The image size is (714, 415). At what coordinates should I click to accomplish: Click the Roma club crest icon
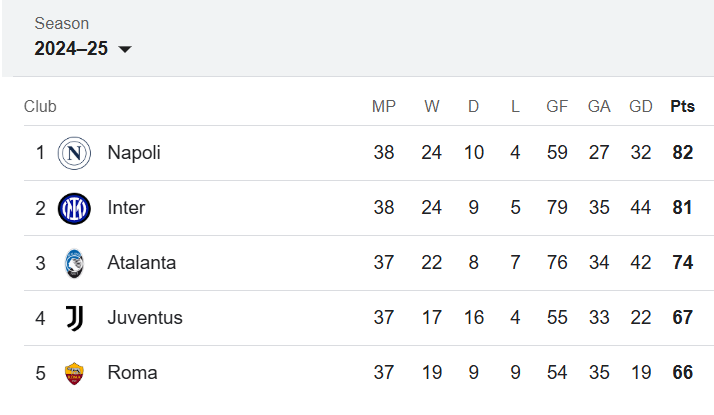[74, 373]
